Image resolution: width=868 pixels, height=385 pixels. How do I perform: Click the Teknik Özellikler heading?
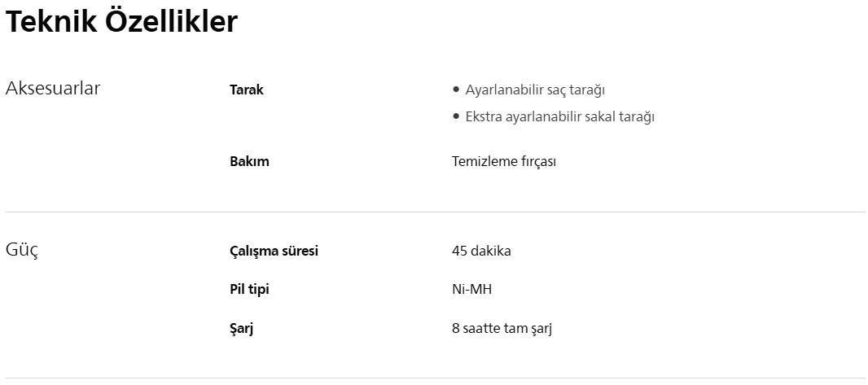(121, 22)
